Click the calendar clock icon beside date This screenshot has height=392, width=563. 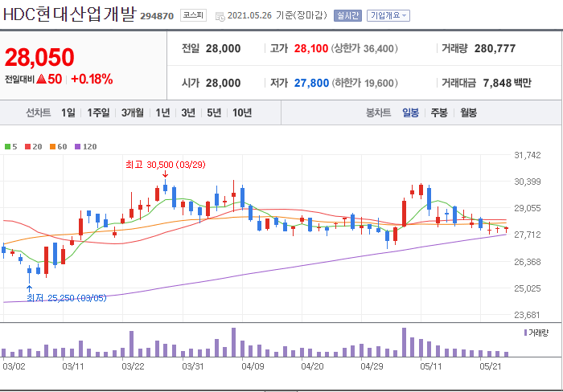220,16
